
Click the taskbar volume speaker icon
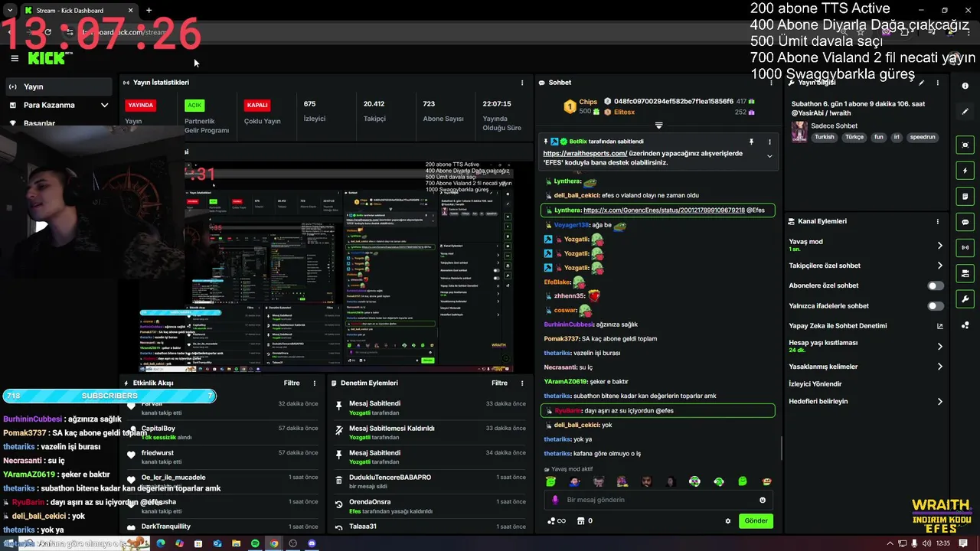tap(927, 543)
